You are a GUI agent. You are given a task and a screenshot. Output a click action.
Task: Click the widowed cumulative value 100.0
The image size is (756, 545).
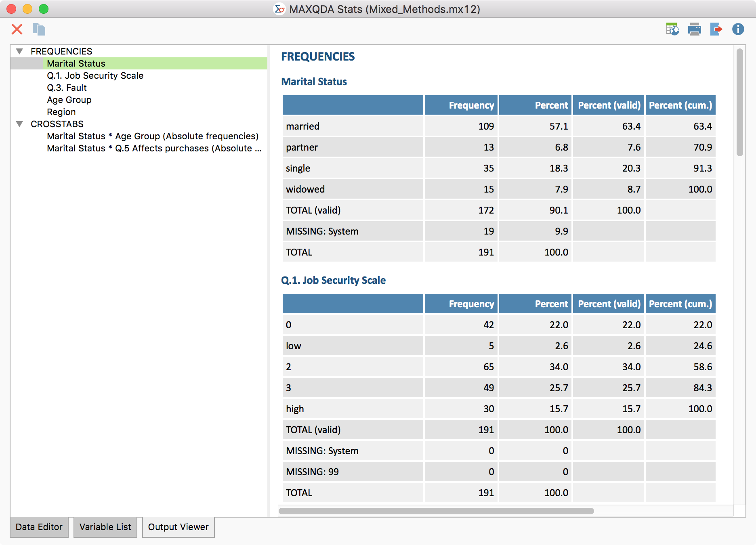pyautogui.click(x=700, y=189)
